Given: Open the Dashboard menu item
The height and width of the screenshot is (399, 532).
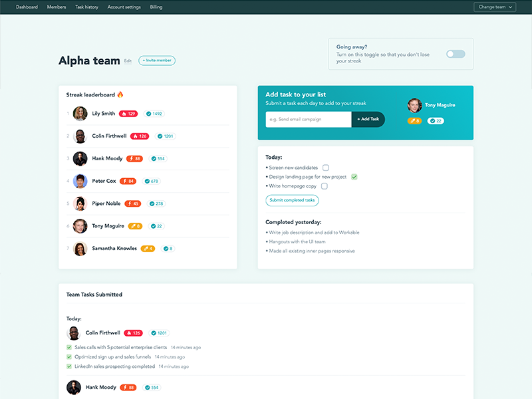Looking at the screenshot, I should [27, 7].
